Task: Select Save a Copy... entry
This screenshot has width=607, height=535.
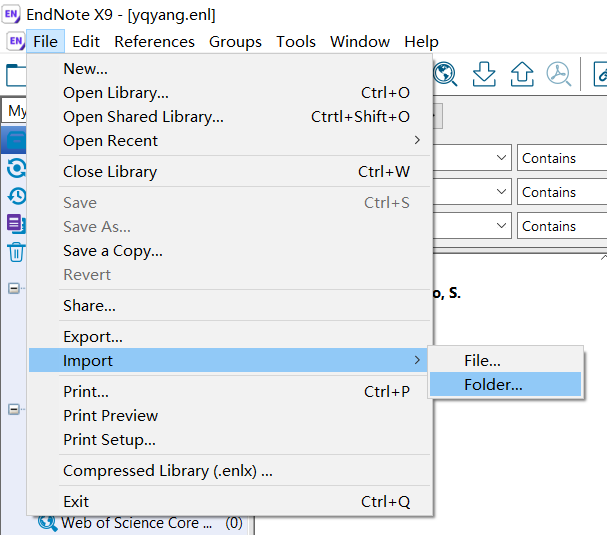Action: (230, 251)
